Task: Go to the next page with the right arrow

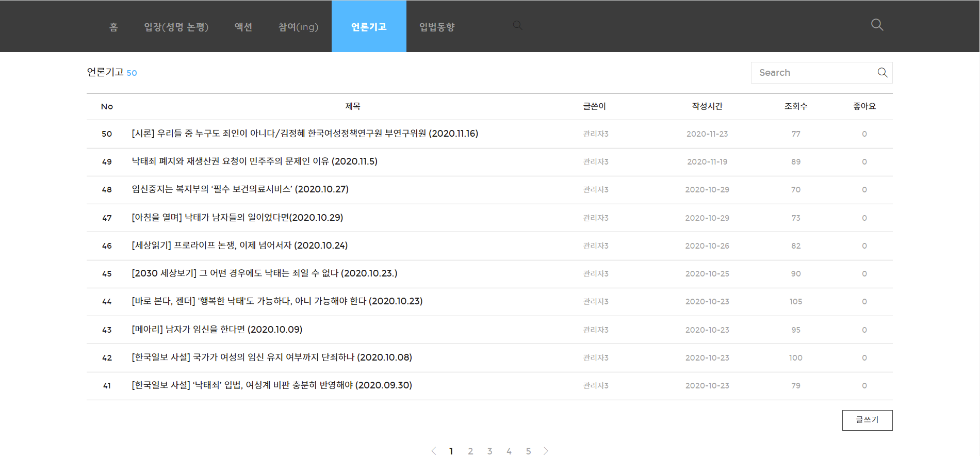Action: click(x=546, y=451)
